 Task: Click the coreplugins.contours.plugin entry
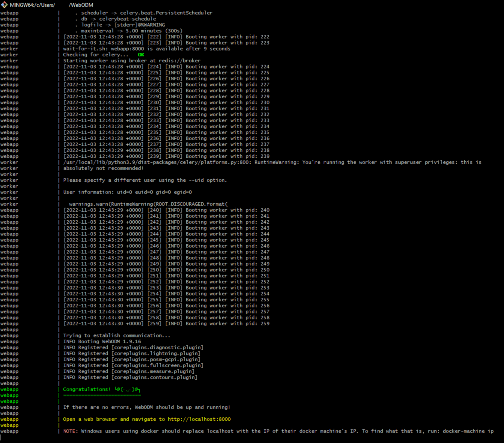154,377
